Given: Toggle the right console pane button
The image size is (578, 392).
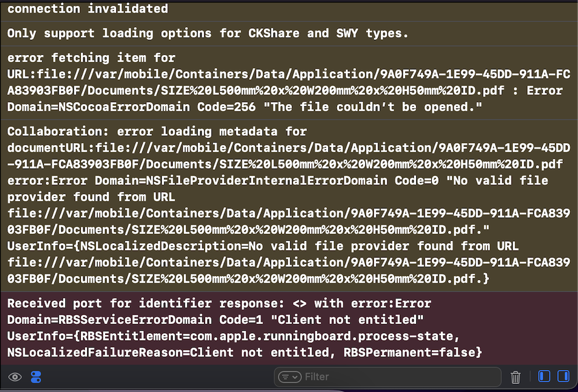Looking at the screenshot, I should (x=563, y=376).
